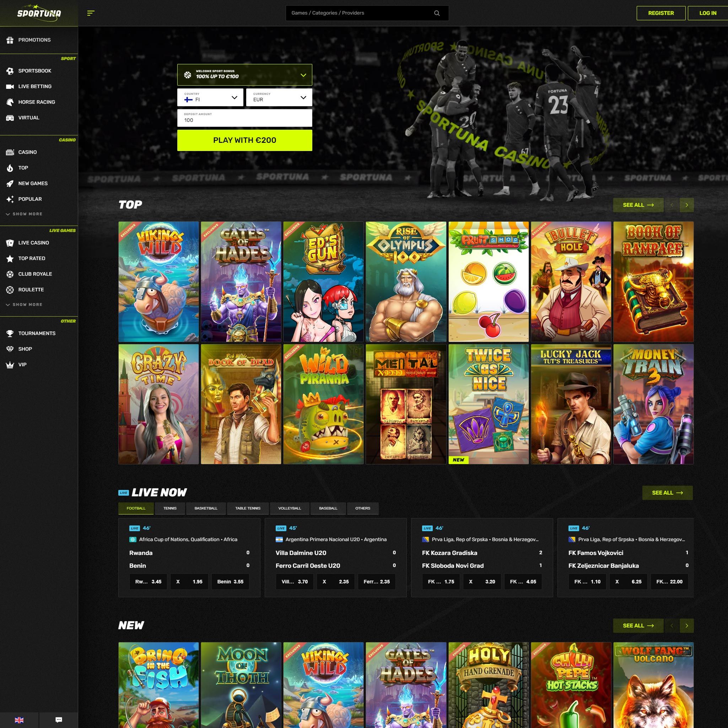The width and height of the screenshot is (728, 728).
Task: Click the search magnifier icon
Action: (437, 13)
